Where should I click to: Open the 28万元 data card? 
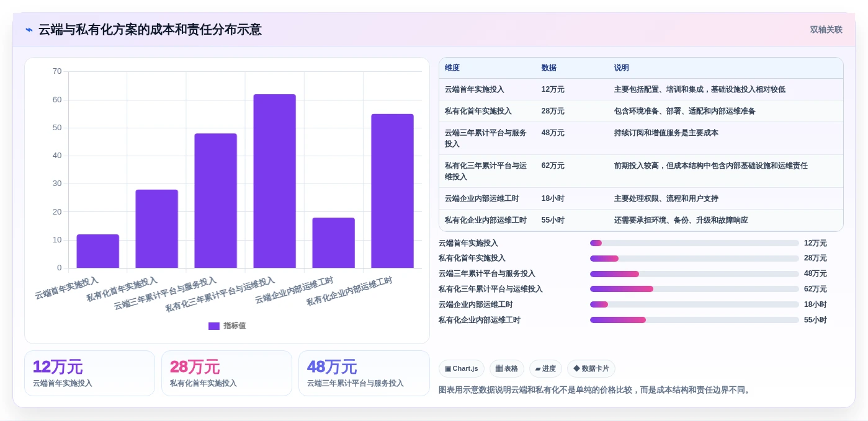coord(226,373)
